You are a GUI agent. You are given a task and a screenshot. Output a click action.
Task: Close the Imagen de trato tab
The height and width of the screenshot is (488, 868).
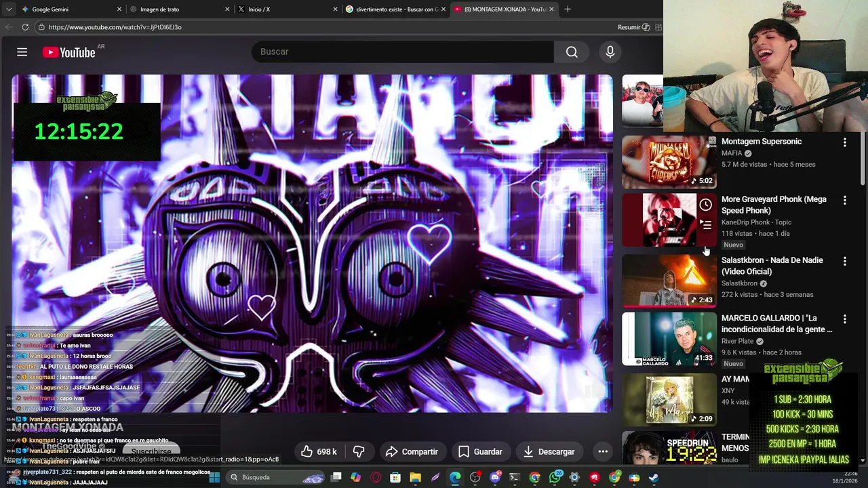pos(227,9)
